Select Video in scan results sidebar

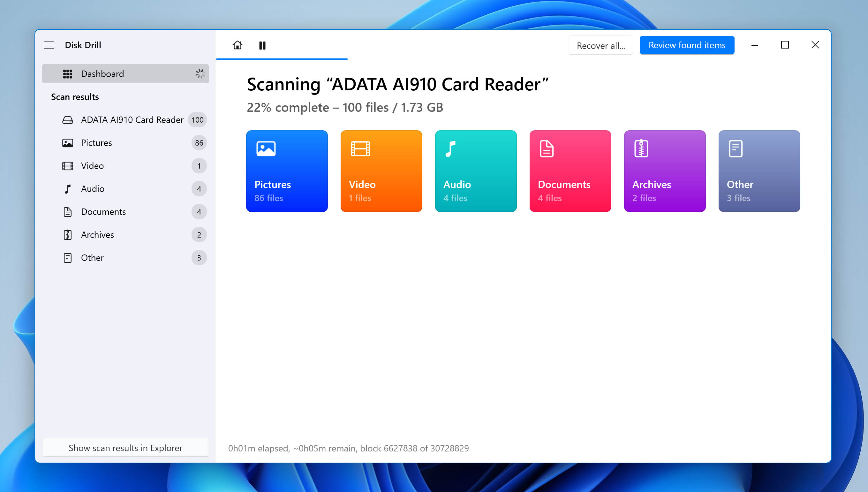click(x=92, y=166)
